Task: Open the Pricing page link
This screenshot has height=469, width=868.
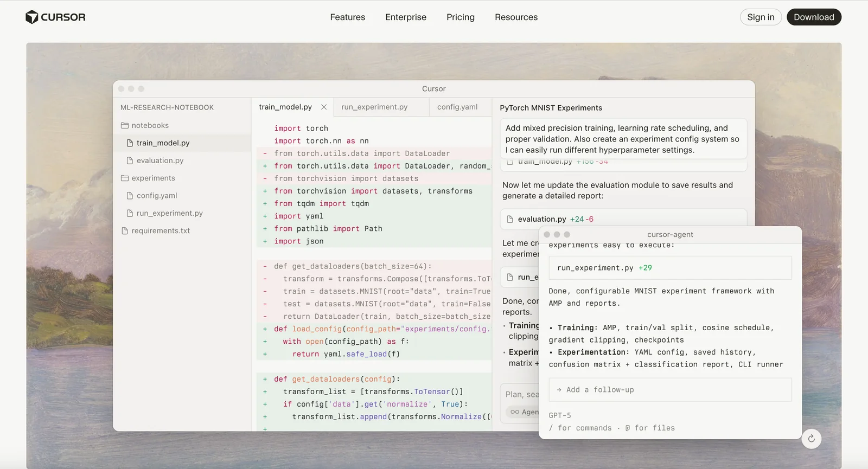Action: click(x=460, y=17)
